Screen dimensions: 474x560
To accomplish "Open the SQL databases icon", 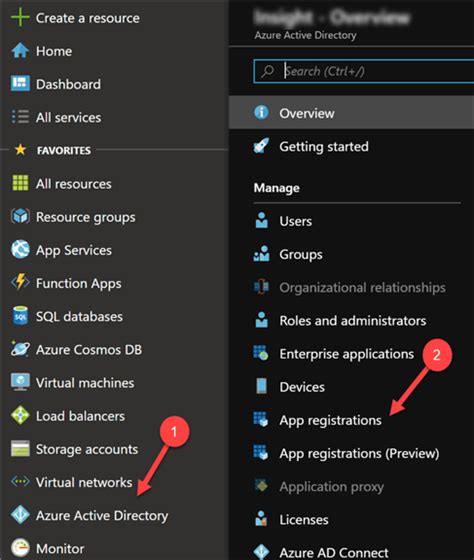I will [x=20, y=316].
